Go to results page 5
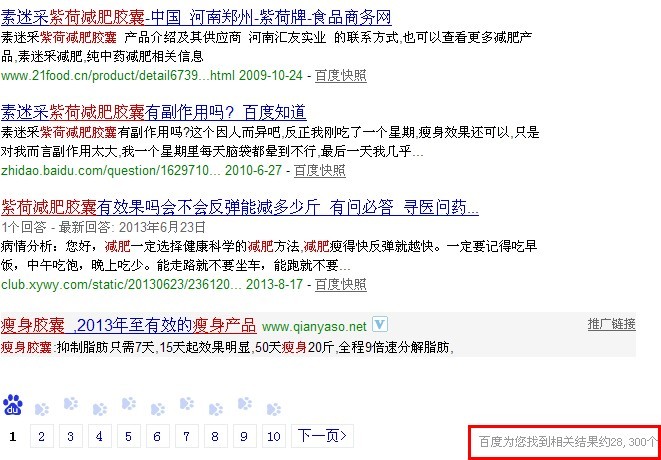661x460 pixels. click(129, 436)
